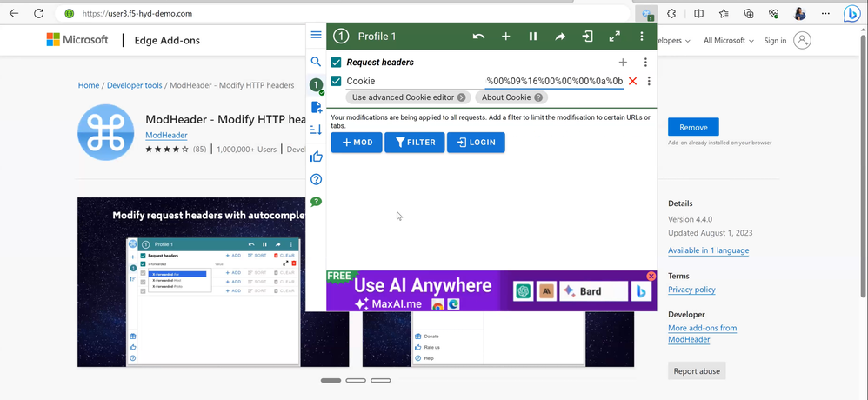Screen dimensions: 868x400
Task: Refresh the browser page
Action: [38, 13]
